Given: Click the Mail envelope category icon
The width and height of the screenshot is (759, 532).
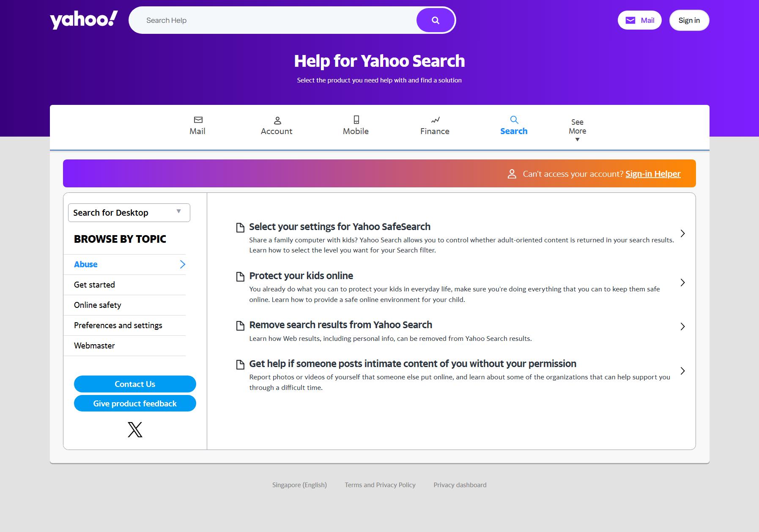Looking at the screenshot, I should [198, 120].
